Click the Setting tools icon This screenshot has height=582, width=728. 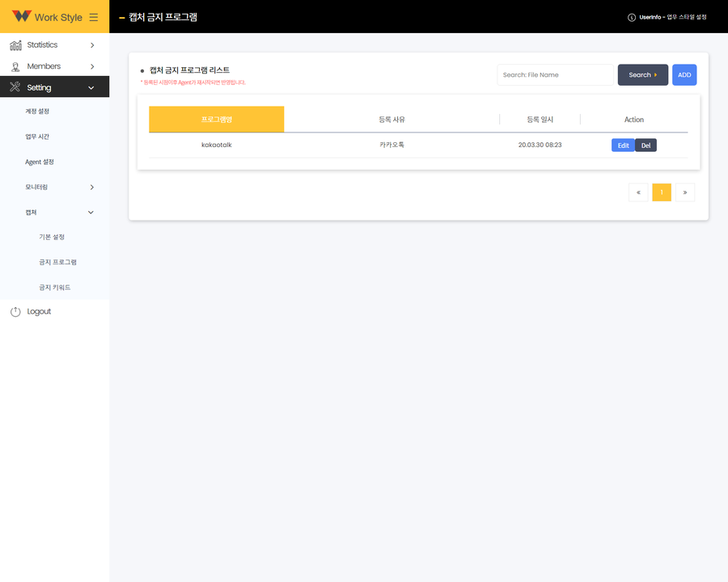point(15,86)
